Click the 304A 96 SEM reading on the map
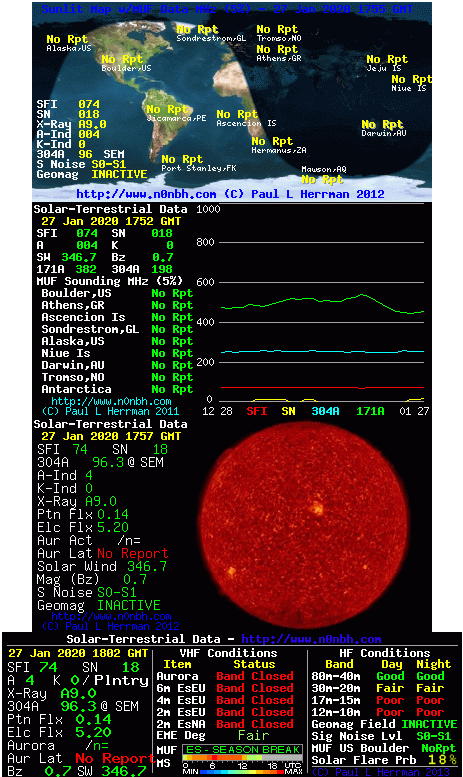 (x=80, y=154)
